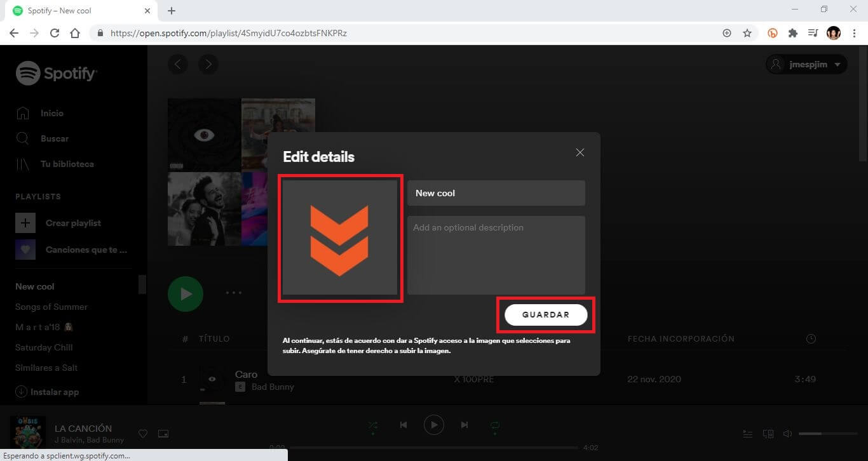Open the playlist three-dots more options

click(234, 293)
